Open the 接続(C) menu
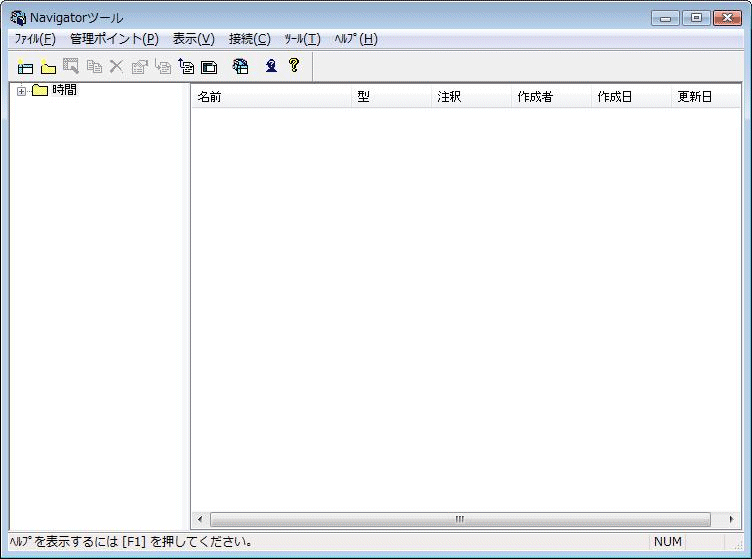 [x=249, y=39]
